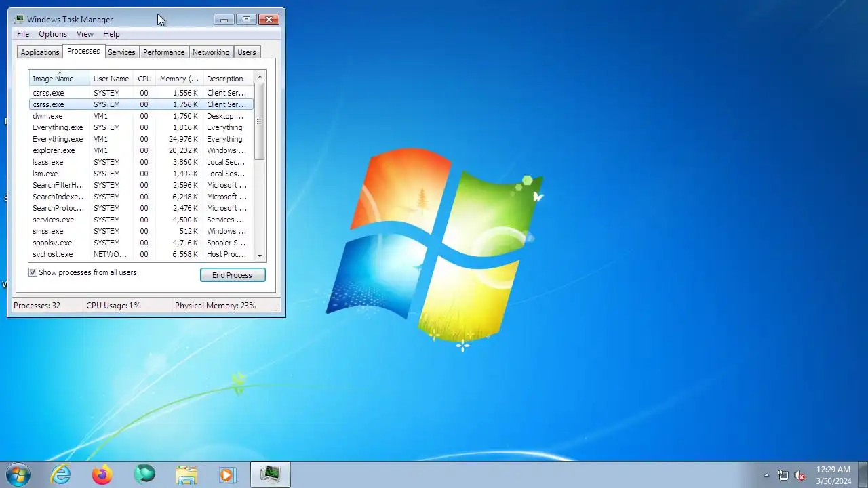Launch Internet Explorer from taskbar

coord(61,474)
